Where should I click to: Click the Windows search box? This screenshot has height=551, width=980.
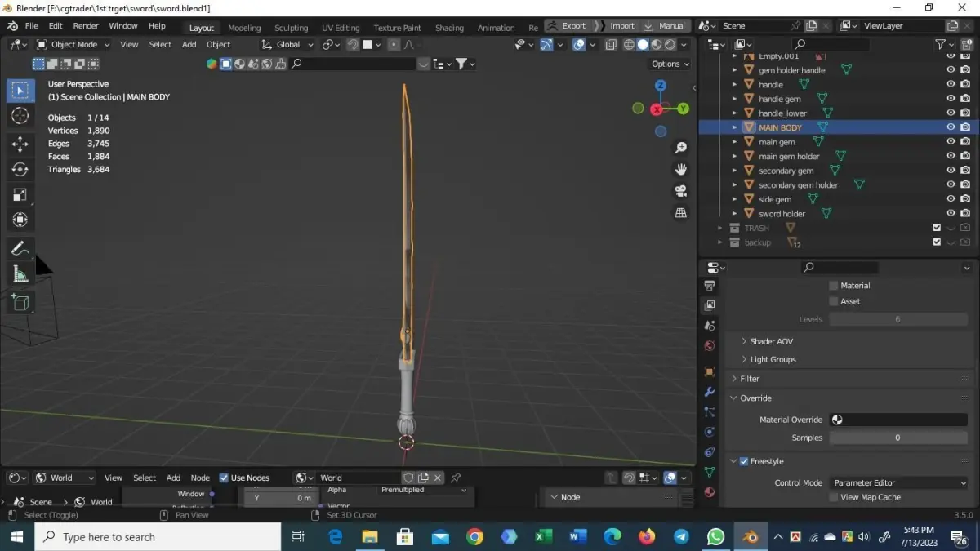[x=158, y=536]
